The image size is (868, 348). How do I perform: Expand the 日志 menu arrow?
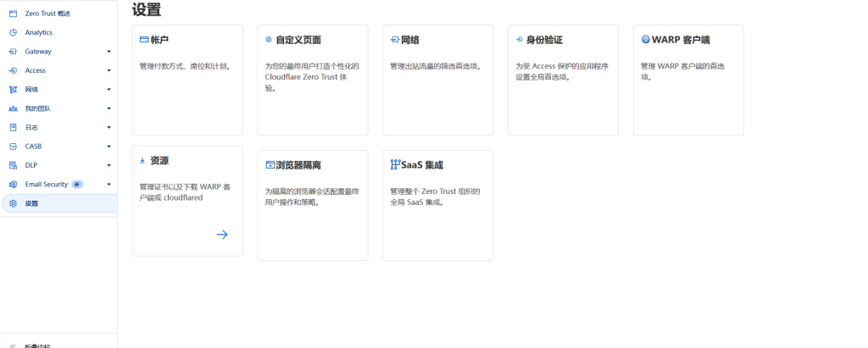109,127
